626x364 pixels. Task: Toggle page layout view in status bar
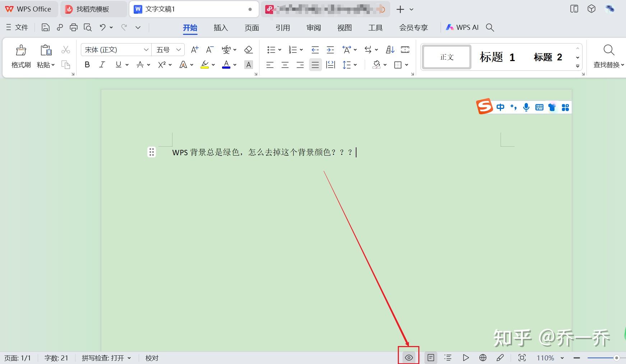(x=431, y=358)
